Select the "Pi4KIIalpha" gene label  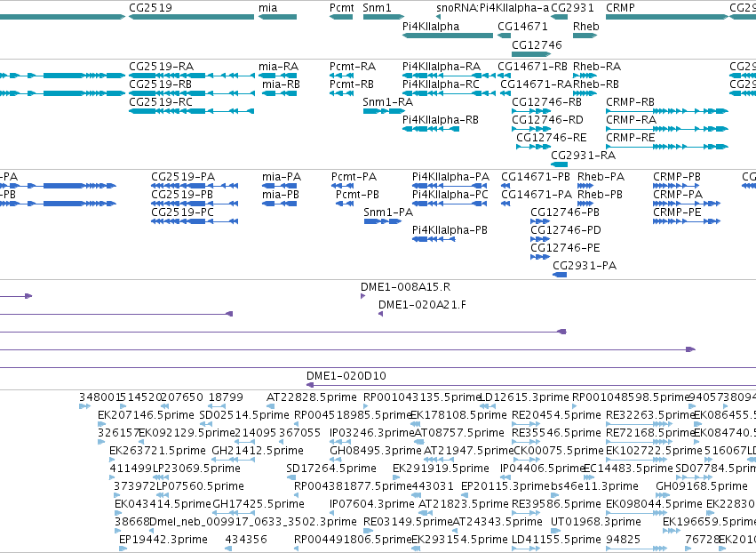pos(431,27)
